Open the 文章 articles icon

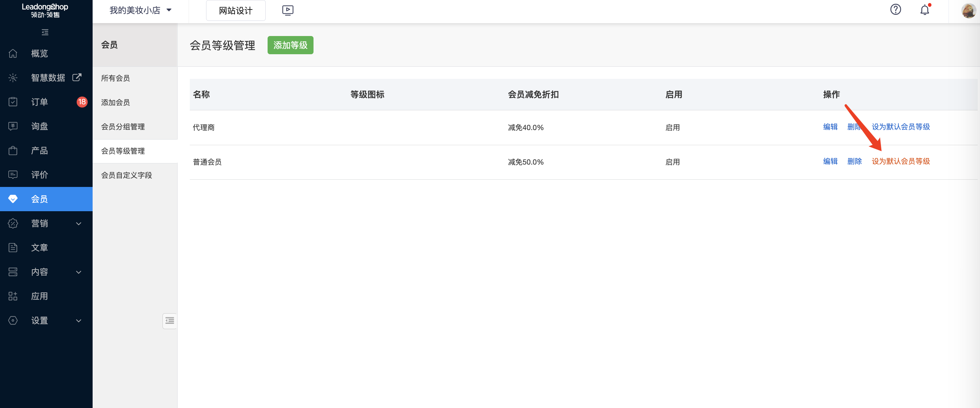click(13, 247)
